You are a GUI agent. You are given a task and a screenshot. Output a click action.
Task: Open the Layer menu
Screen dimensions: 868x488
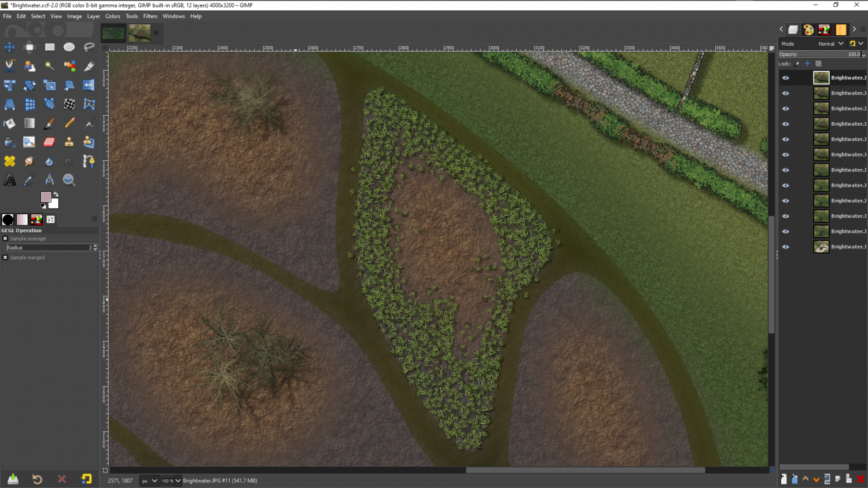(94, 16)
